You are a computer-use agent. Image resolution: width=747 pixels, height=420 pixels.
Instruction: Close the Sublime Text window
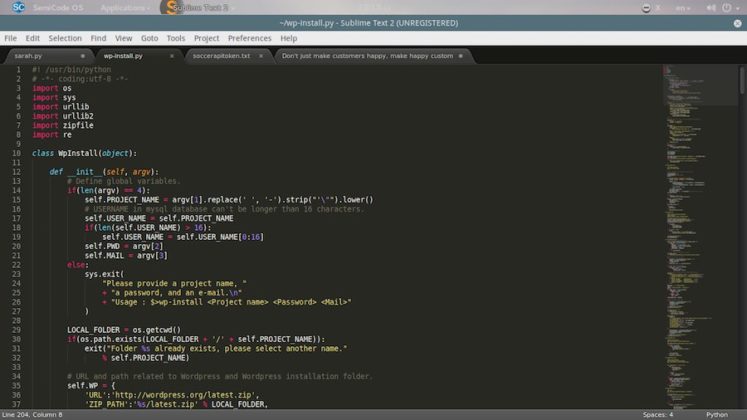click(737, 23)
